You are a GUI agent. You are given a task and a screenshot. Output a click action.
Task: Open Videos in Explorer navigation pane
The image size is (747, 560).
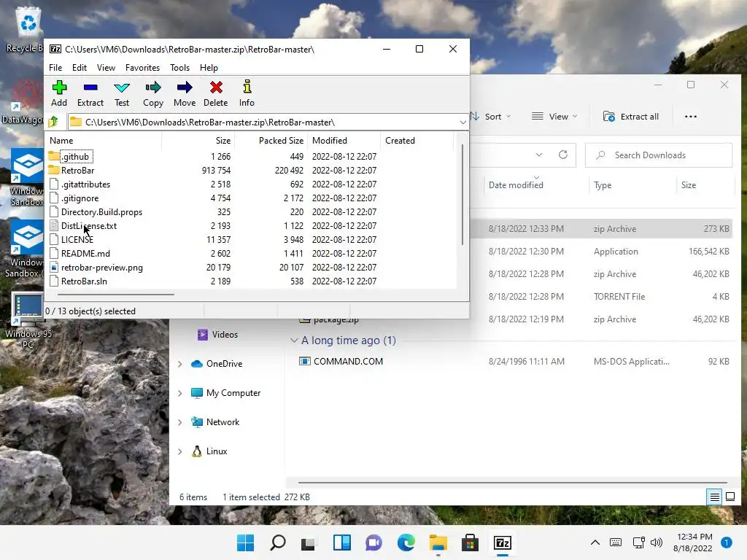(217, 334)
